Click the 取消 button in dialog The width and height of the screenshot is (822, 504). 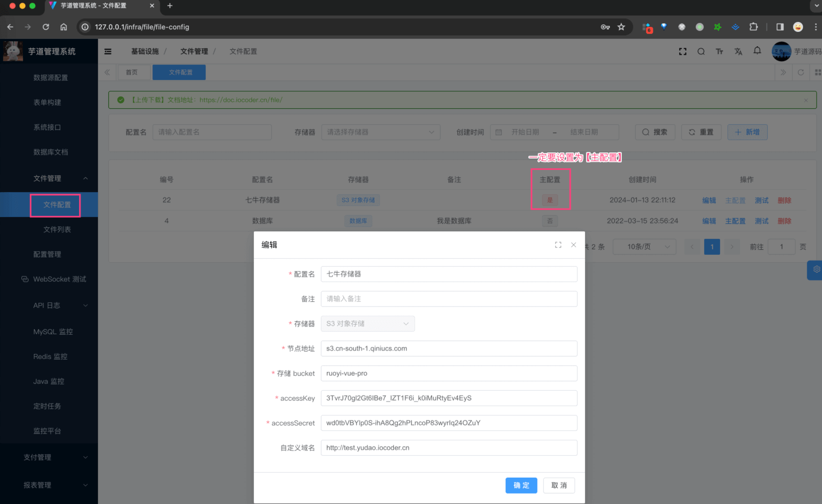[559, 485]
